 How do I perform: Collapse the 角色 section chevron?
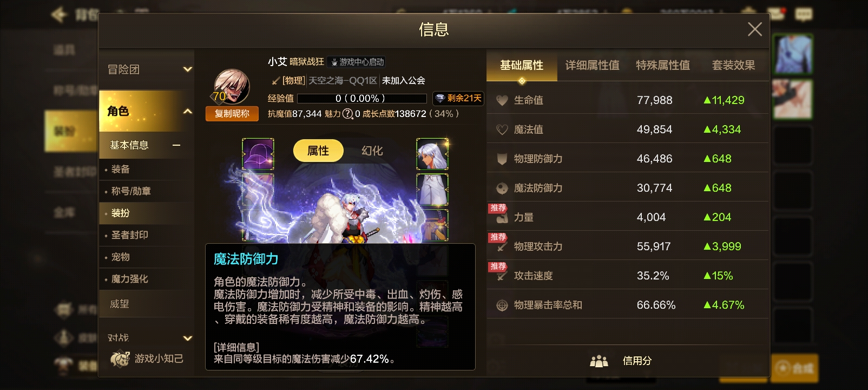point(188,111)
